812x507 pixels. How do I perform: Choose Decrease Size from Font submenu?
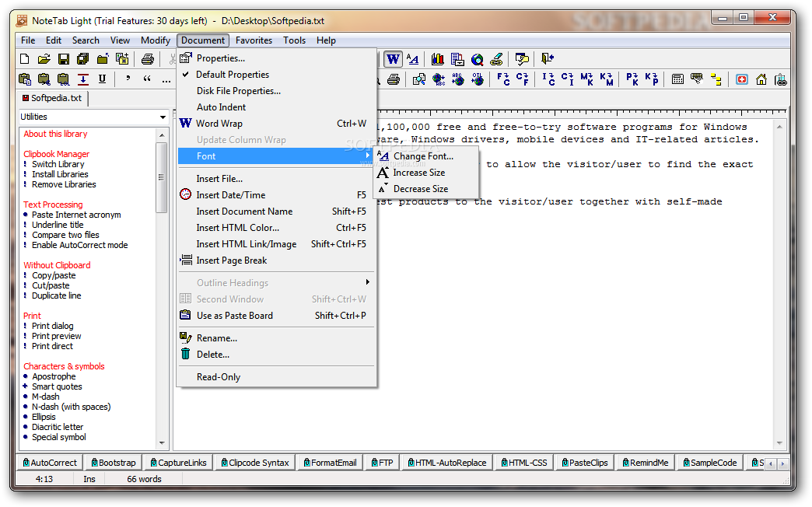point(425,189)
